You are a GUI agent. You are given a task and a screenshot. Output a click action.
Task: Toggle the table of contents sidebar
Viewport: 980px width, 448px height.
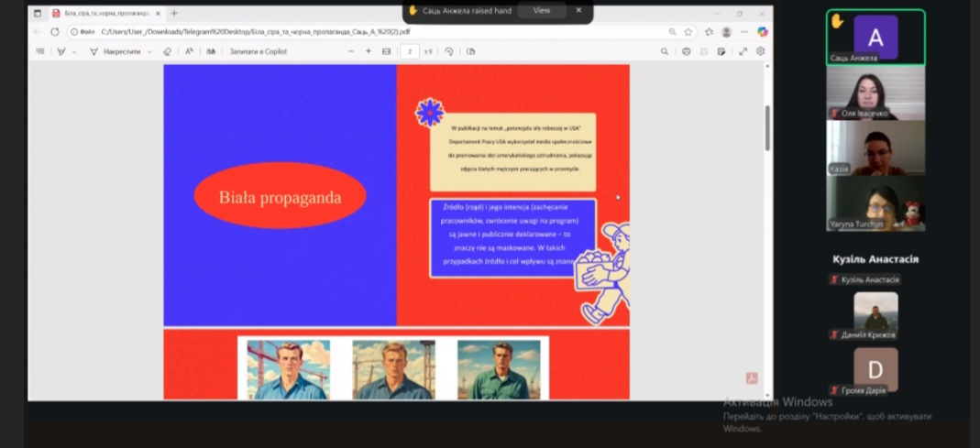[39, 51]
